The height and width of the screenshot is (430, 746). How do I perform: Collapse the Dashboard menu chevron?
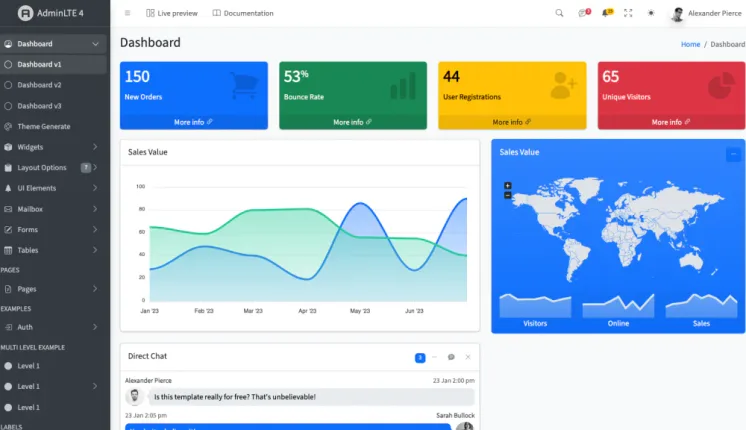95,44
